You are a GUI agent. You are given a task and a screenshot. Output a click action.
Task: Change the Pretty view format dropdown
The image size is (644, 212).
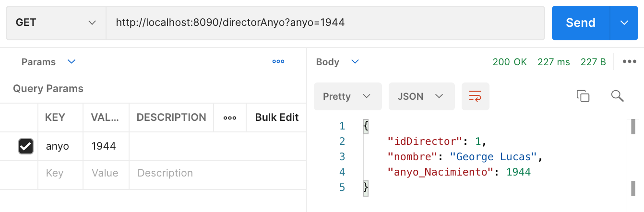(x=347, y=96)
